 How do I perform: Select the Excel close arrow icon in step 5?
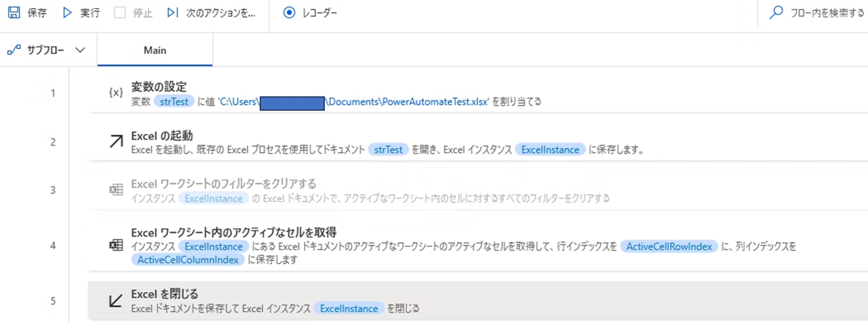pos(116,301)
